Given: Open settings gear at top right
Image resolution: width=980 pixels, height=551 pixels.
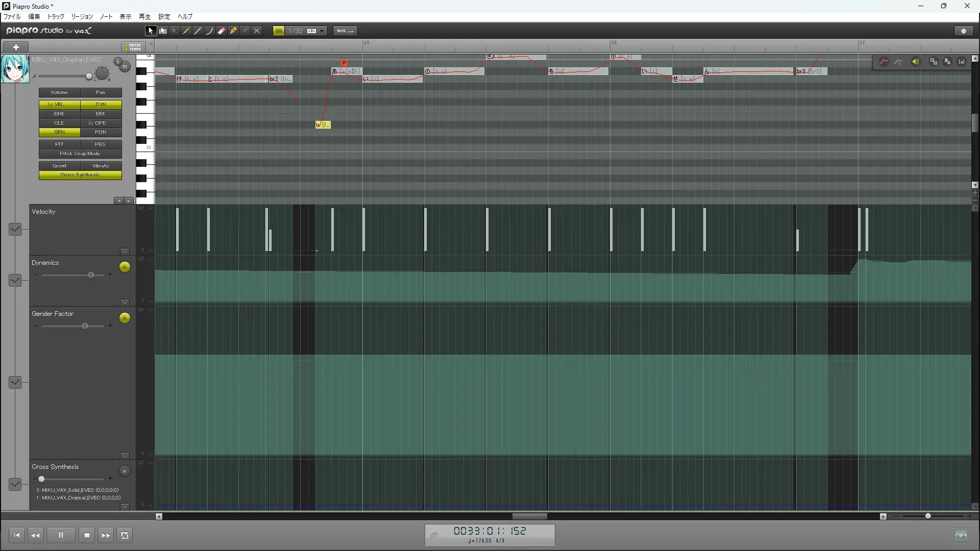Looking at the screenshot, I should [x=964, y=31].
